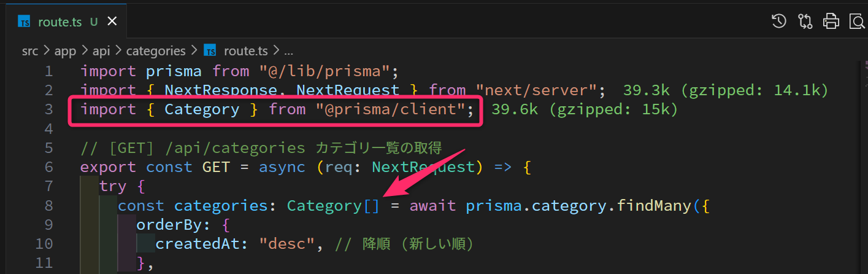Place cursor on findMany method call
868x274 pixels.
(x=651, y=205)
